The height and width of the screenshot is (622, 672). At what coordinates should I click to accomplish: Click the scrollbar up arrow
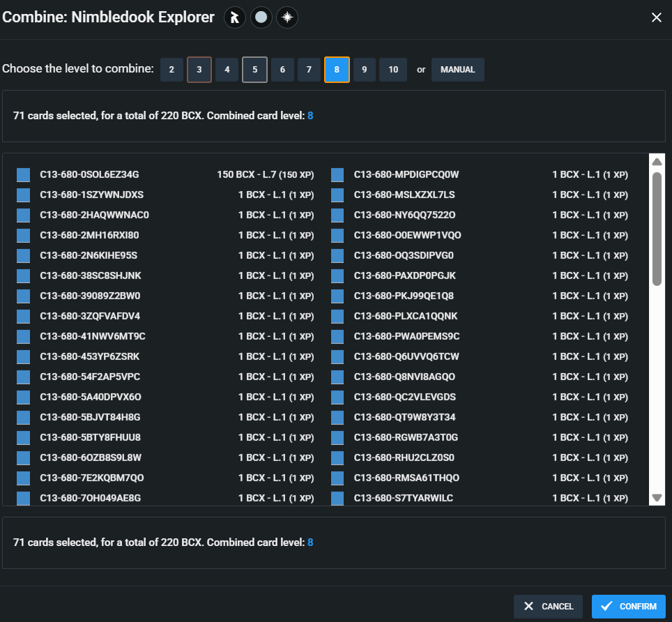657,162
